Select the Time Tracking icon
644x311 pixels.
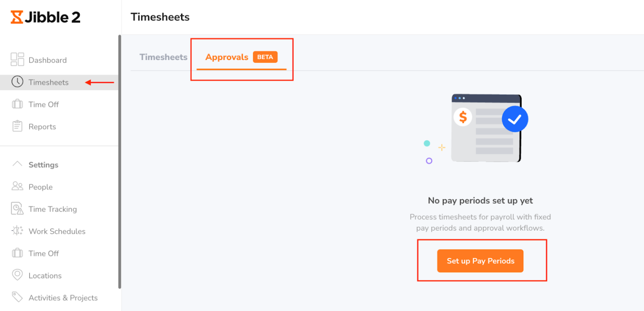coord(17,209)
